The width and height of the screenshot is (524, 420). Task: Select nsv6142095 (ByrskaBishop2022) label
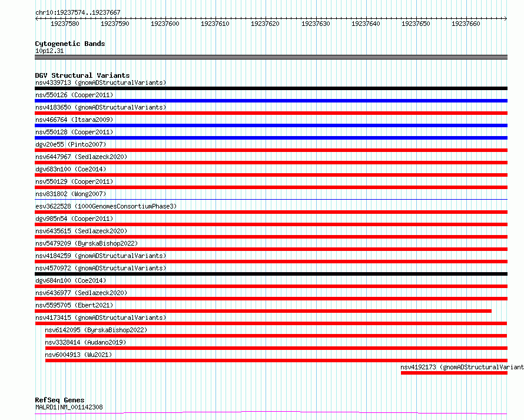coord(96,330)
